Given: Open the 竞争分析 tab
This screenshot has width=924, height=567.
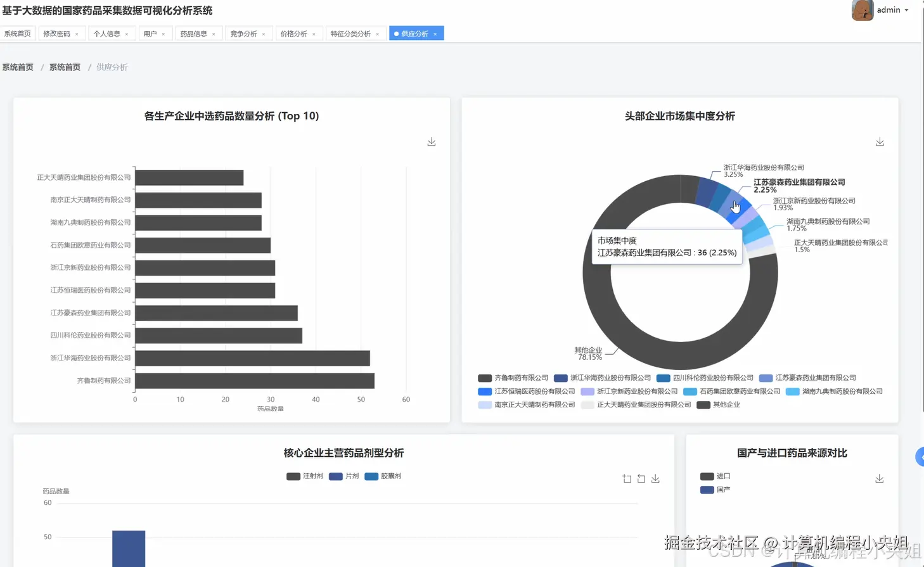Looking at the screenshot, I should click(x=244, y=33).
